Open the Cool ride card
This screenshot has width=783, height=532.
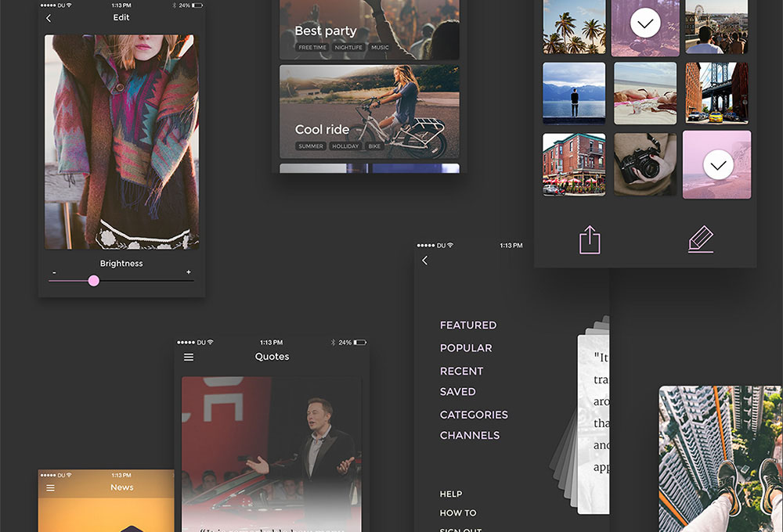369,111
